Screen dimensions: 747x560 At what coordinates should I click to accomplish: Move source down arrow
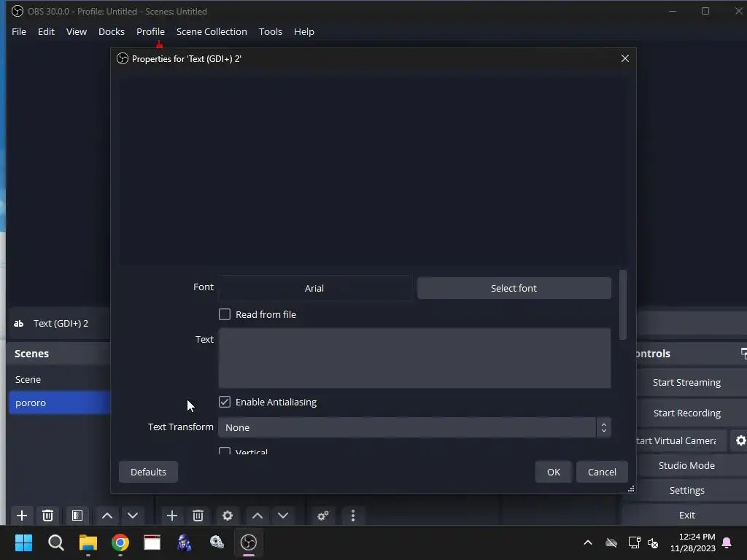(x=283, y=516)
